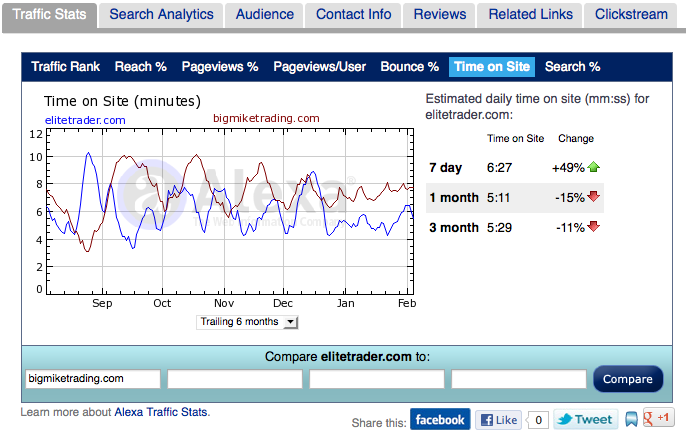Click the -11% change value
This screenshot has height=440, width=689.
point(570,228)
